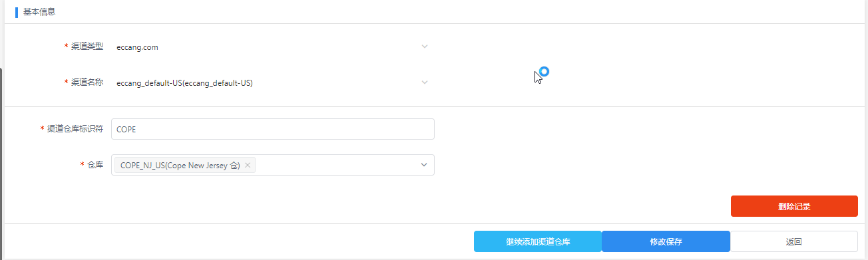This screenshot has height=260, width=868.
Task: Click the 基本信息 section heading
Action: pyautogui.click(x=39, y=12)
